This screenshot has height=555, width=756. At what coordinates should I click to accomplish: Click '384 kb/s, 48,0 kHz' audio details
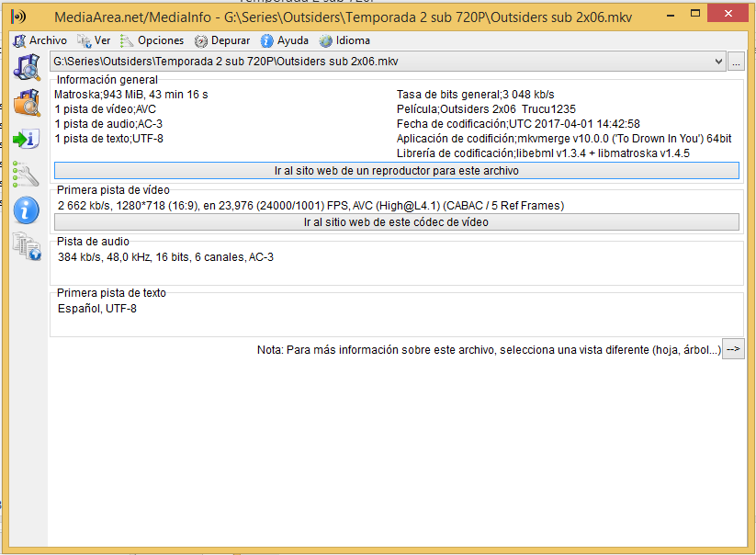pos(166,257)
